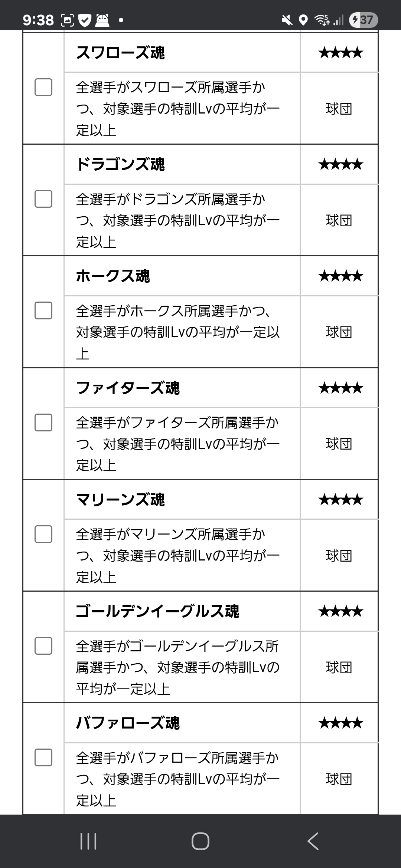
Task: Tap the 球団 label in ファイターズ魂 row
Action: pos(339,444)
